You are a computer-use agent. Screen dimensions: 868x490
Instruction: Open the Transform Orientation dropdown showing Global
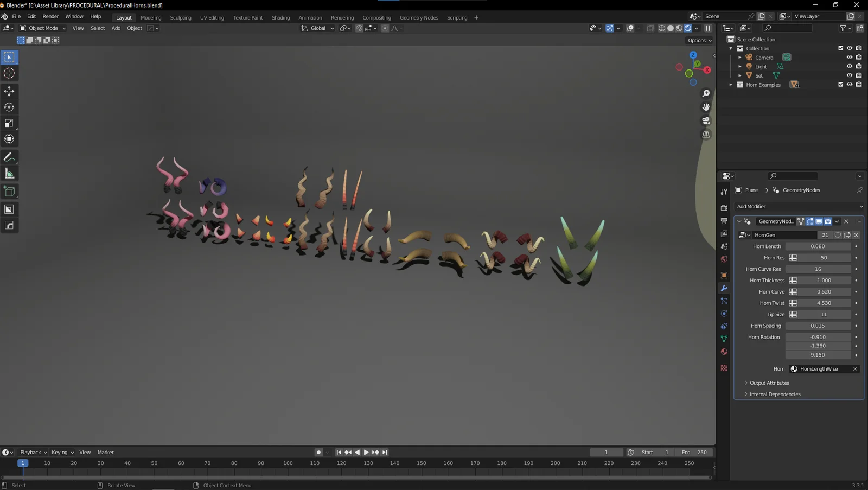[317, 28]
